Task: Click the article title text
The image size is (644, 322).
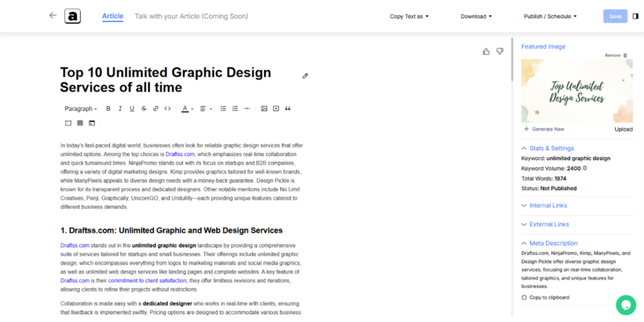Action: pos(165,80)
